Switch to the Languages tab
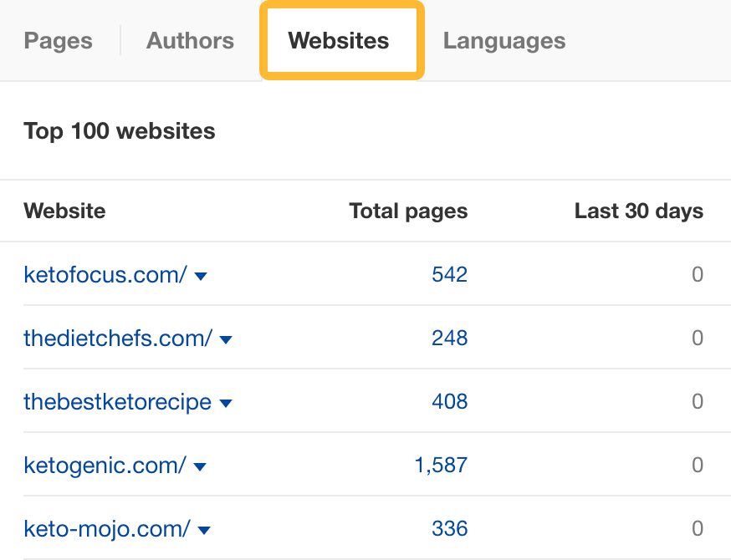 (x=504, y=40)
